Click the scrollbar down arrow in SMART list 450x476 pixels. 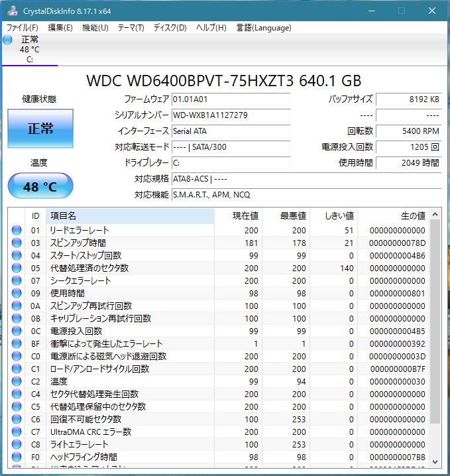(x=435, y=461)
